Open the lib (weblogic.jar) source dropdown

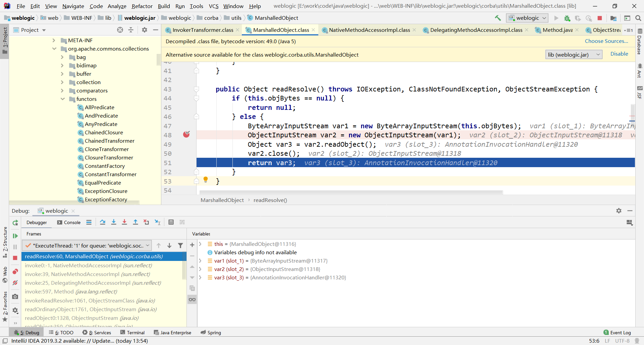[x=574, y=55]
